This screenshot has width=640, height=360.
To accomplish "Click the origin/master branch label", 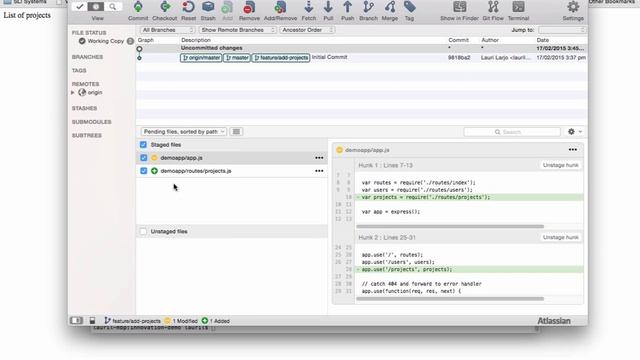I will [x=201, y=58].
